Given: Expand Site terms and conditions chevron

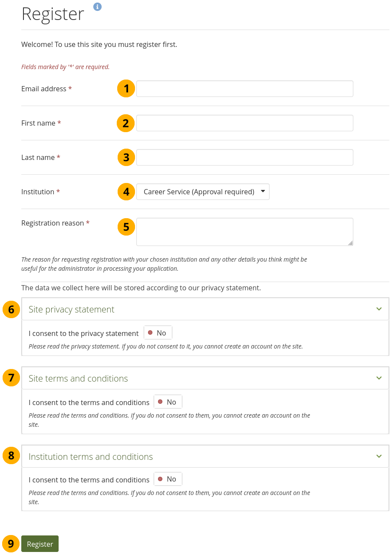Looking at the screenshot, I should [379, 378].
